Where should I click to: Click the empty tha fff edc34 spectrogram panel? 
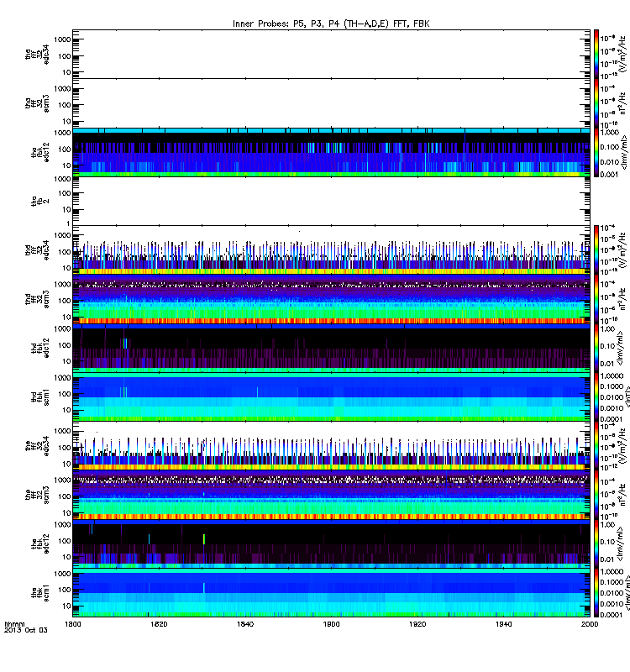[331, 54]
